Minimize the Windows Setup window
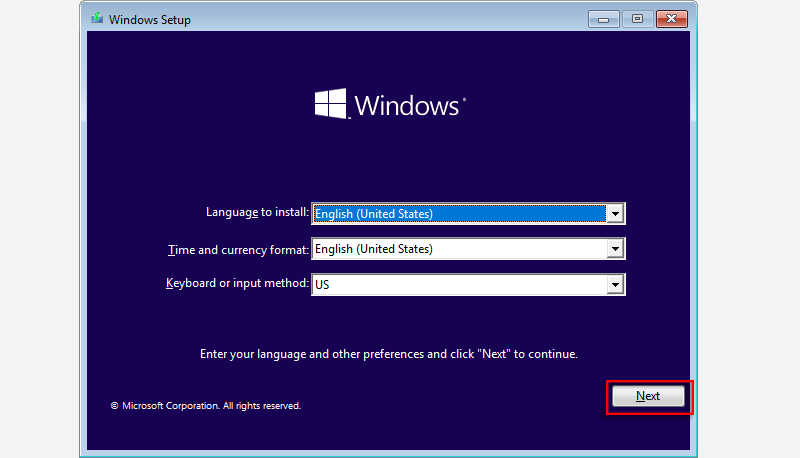 pyautogui.click(x=604, y=19)
